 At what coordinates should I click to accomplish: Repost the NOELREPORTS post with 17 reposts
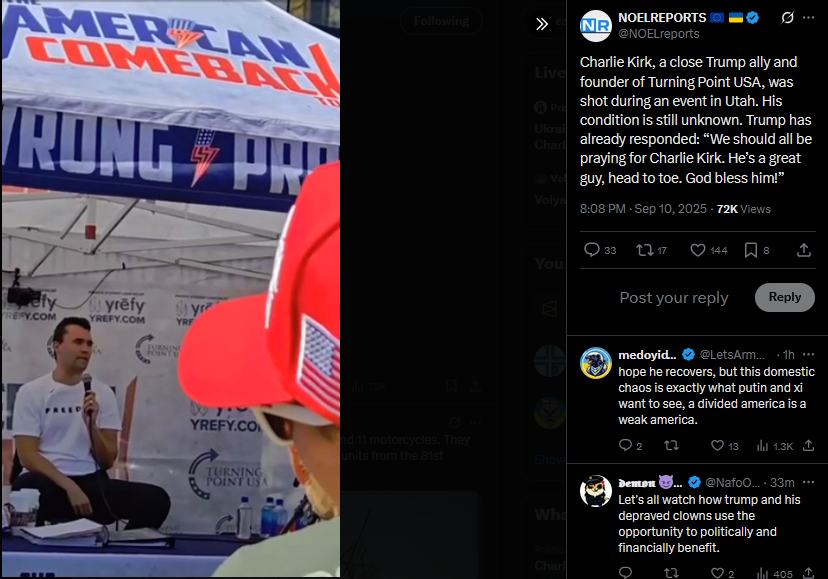(651, 250)
